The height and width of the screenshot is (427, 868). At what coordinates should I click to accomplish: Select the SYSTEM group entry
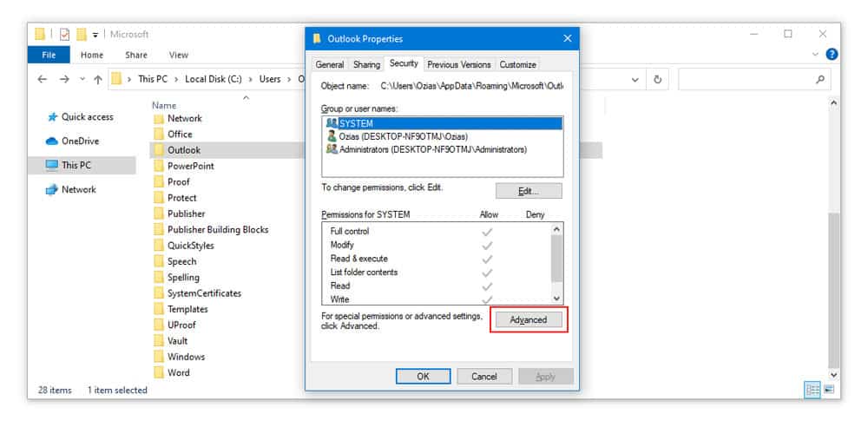(442, 123)
